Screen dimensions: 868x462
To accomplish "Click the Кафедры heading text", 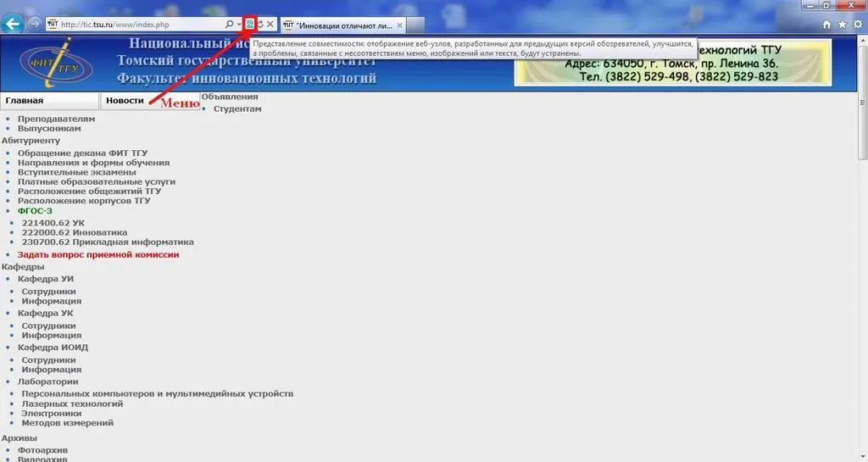I will (23, 267).
